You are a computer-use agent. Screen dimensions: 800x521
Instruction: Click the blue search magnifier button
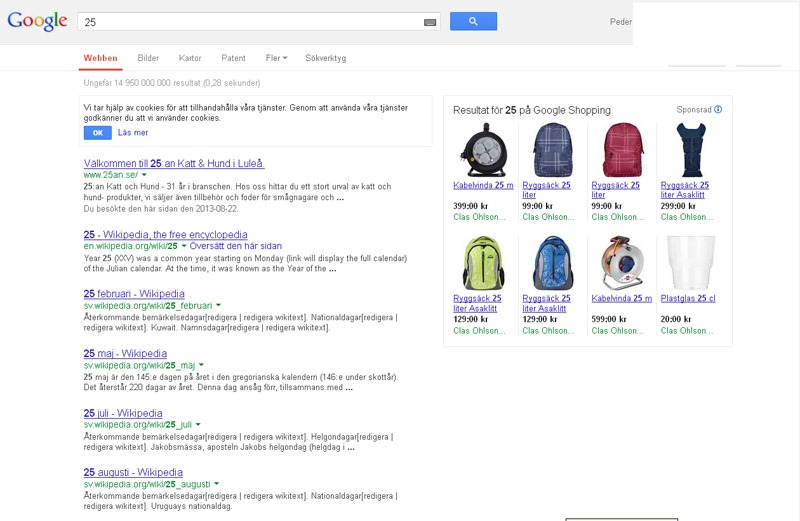tap(473, 21)
